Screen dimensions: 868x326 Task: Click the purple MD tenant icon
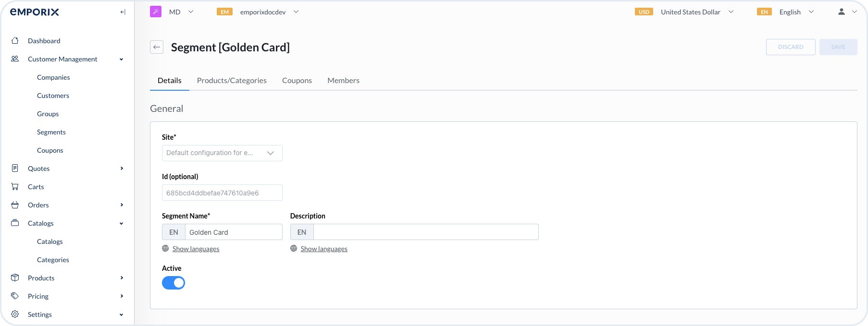pyautogui.click(x=156, y=12)
